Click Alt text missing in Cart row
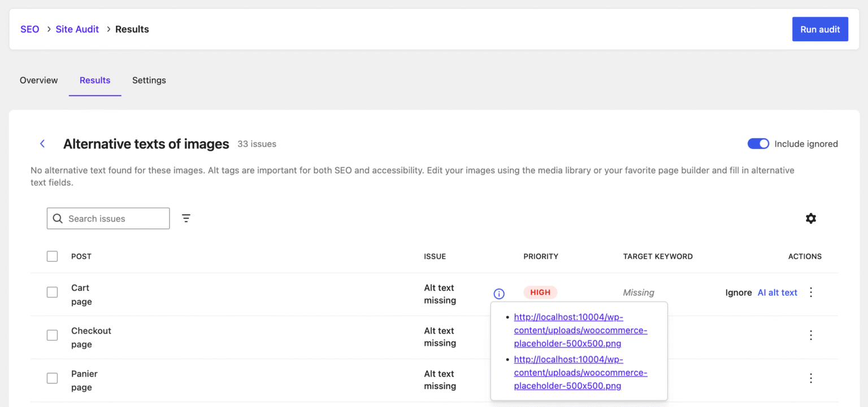 (x=440, y=294)
